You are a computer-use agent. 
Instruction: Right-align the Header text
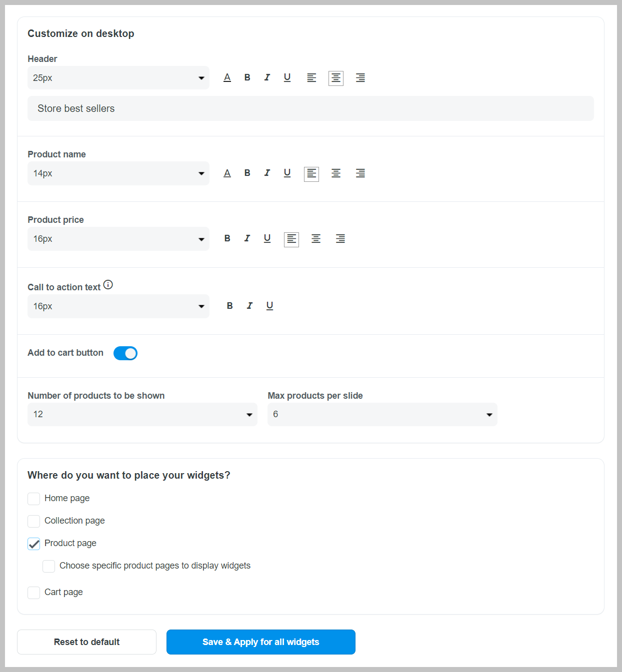(360, 78)
